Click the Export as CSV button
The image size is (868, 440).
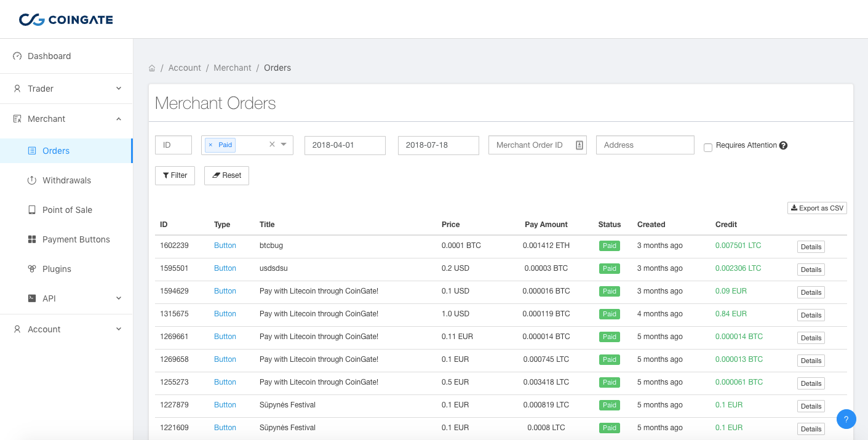(x=817, y=208)
